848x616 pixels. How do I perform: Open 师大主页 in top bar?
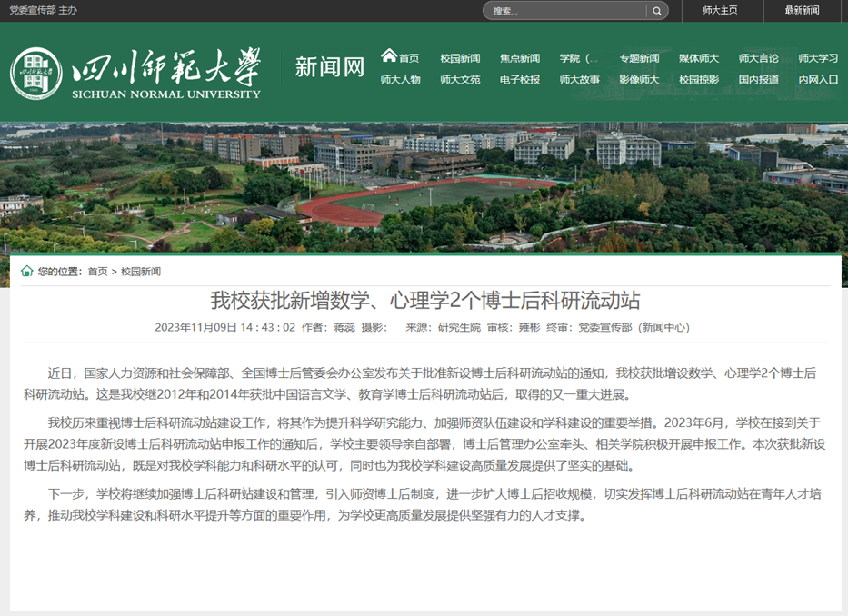tap(720, 11)
